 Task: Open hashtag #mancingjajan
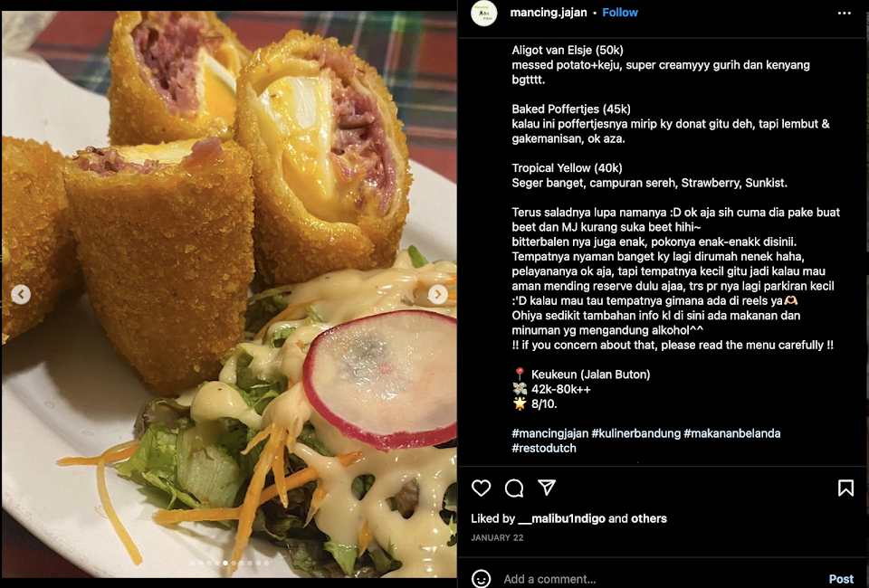pos(549,433)
